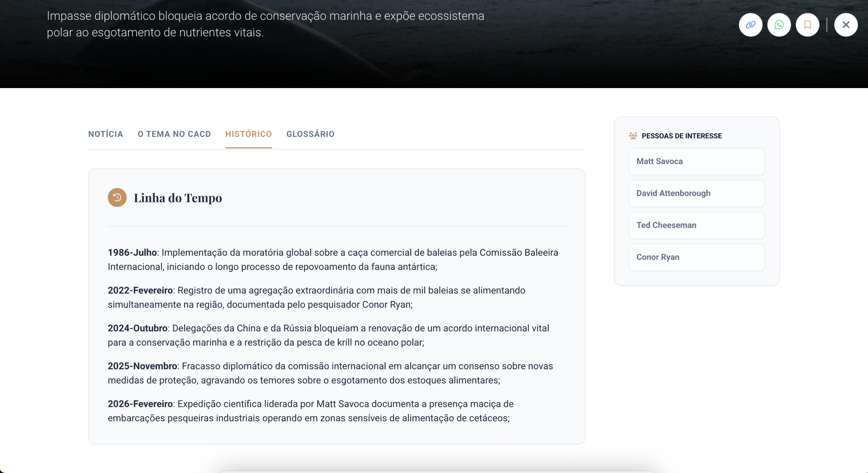Click the 2025-Novembro timeline entry

coord(330,373)
